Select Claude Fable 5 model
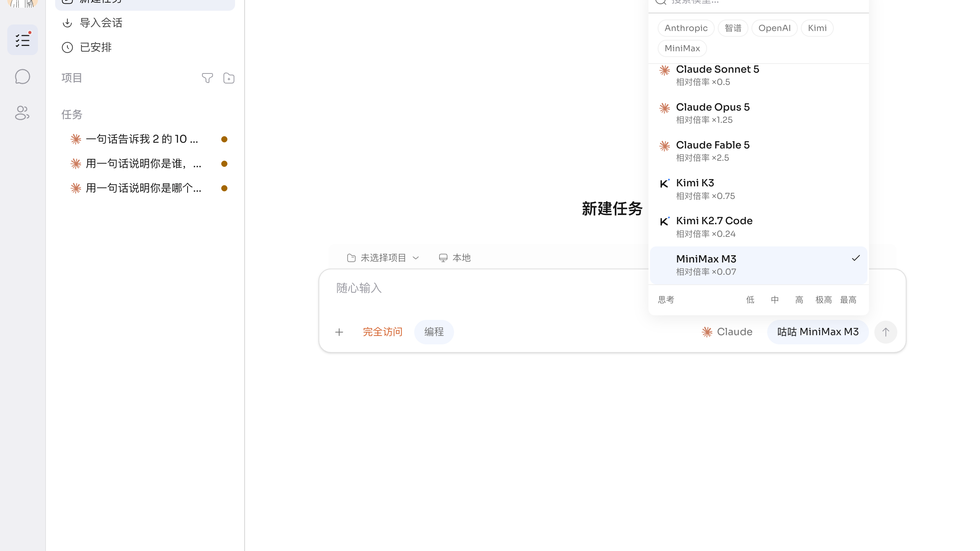Screen dimensions: 980x551 tap(759, 151)
